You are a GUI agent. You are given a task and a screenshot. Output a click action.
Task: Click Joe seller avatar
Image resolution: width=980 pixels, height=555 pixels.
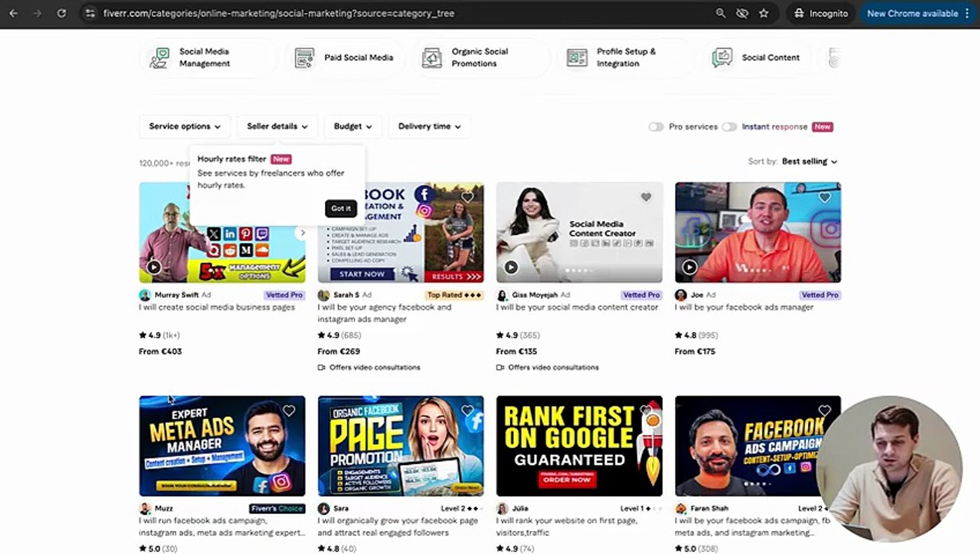pos(681,295)
